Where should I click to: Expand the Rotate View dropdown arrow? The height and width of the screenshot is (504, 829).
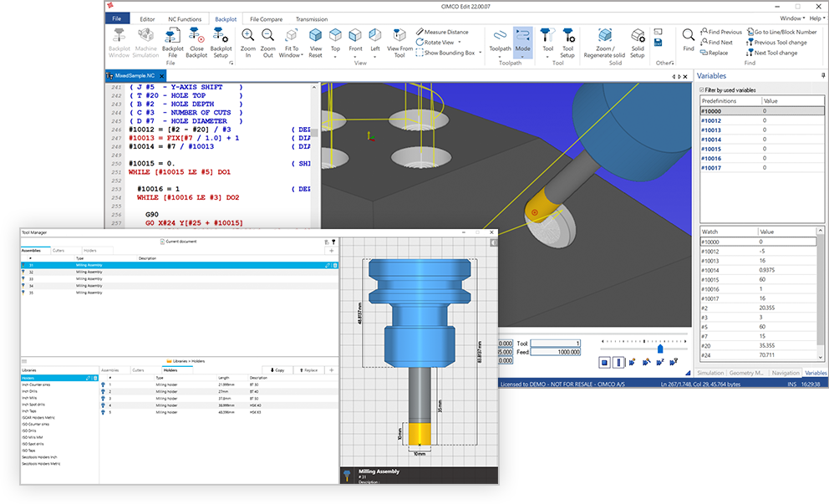460,43
